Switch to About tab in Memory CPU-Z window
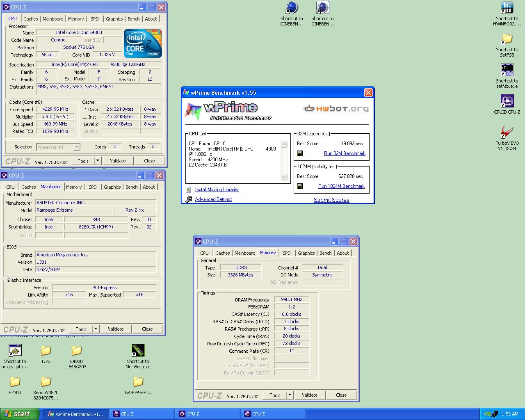The width and height of the screenshot is (525, 420). click(x=343, y=253)
